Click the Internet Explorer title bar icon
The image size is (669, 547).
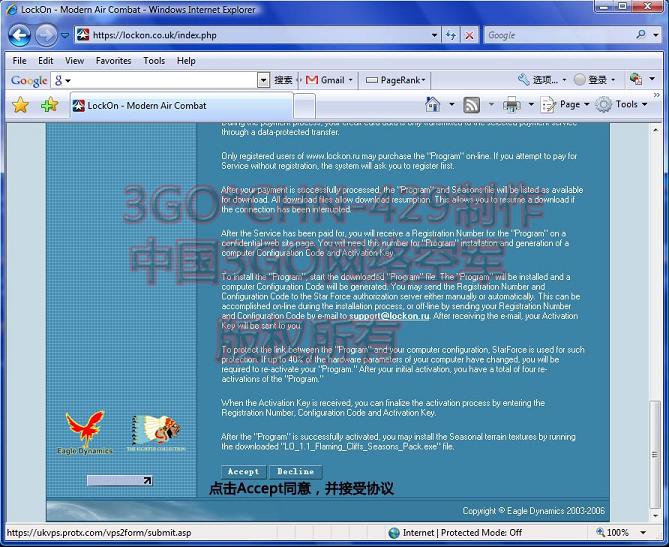12,9
